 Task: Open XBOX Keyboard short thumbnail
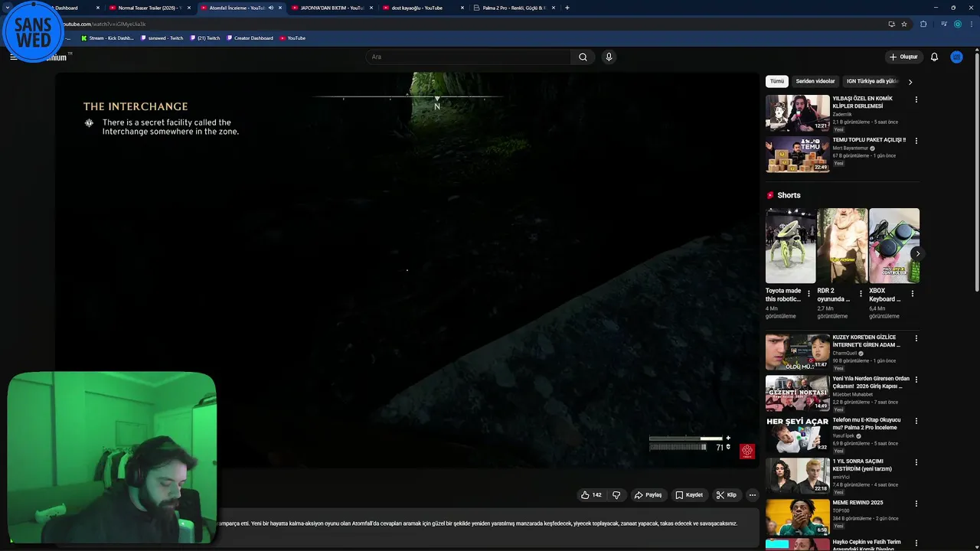(x=894, y=246)
